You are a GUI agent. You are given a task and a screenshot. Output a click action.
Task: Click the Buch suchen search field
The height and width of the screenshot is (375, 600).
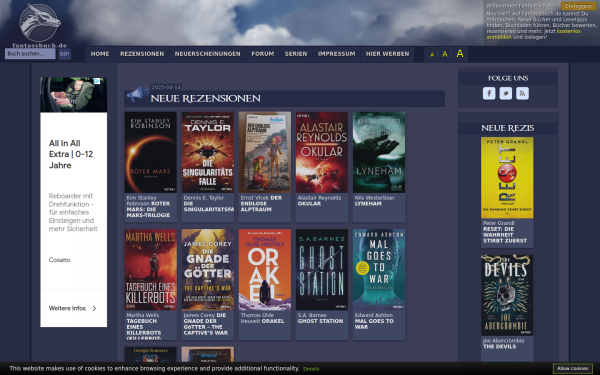30,54
